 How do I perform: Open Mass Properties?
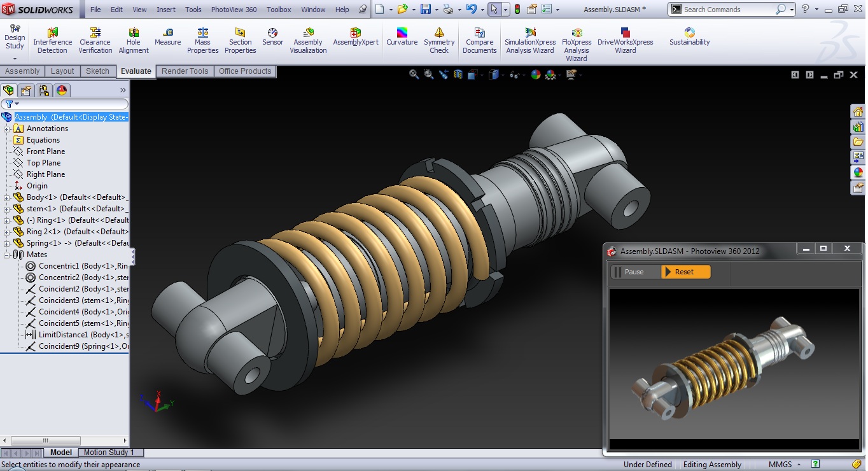[x=203, y=41]
